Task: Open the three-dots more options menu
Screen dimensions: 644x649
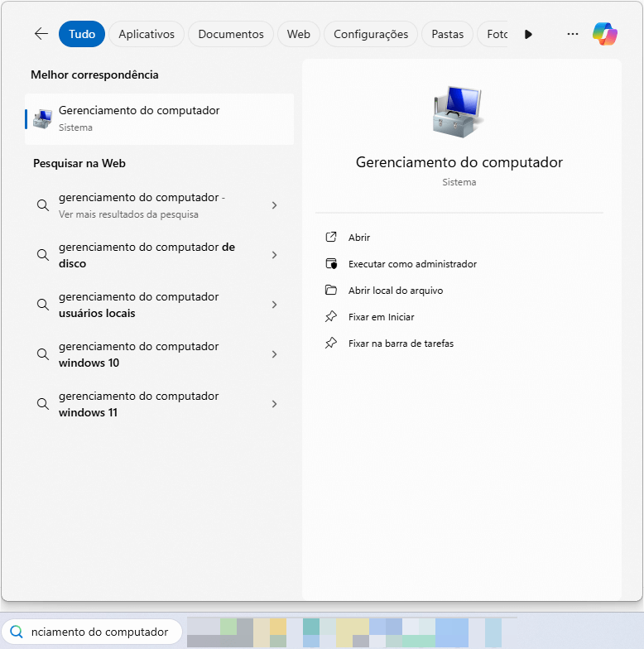Action: (573, 34)
